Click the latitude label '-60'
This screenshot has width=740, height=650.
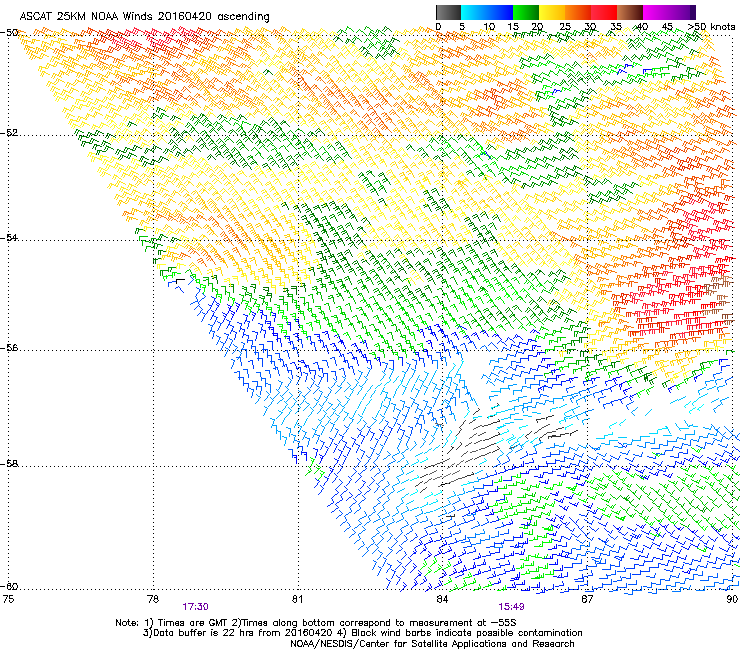pos(9,586)
